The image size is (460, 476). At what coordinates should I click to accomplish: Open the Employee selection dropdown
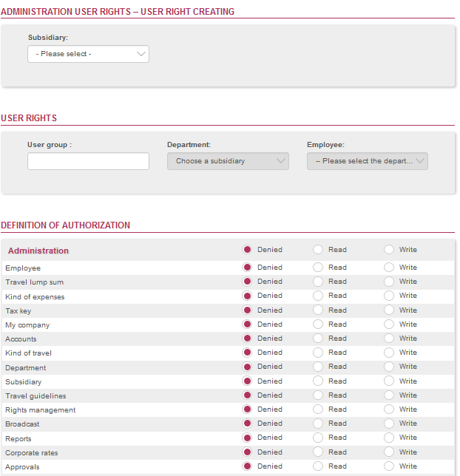click(368, 161)
